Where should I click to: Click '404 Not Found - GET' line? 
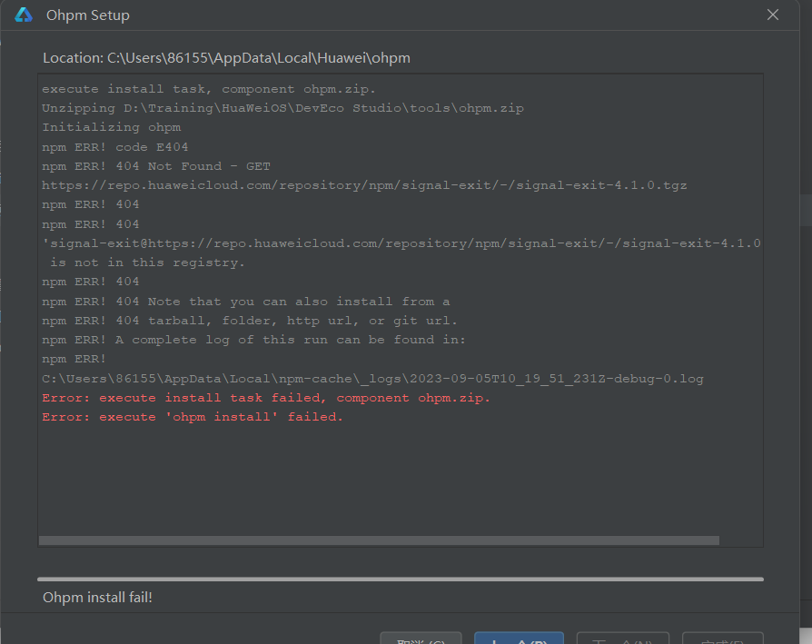156,166
